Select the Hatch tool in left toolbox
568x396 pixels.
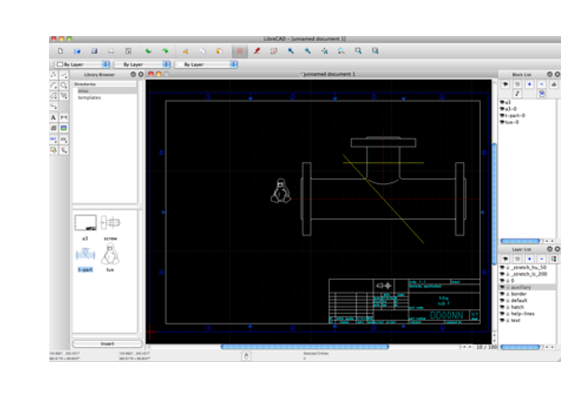(53, 128)
